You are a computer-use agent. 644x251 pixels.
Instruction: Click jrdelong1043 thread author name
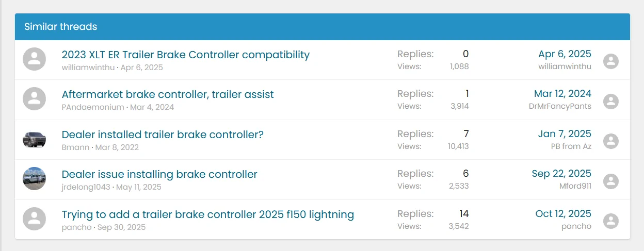[x=86, y=187]
